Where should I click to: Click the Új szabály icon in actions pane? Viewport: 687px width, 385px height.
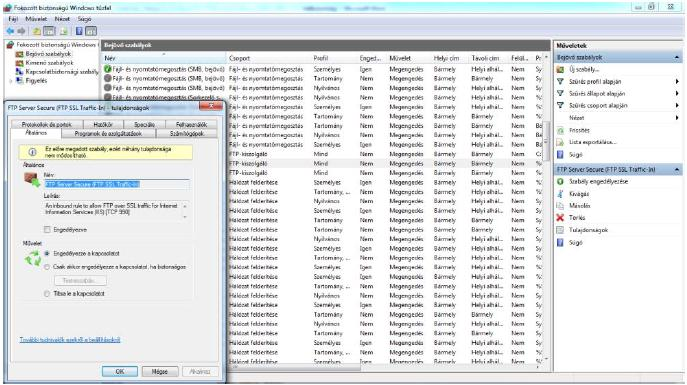tap(560, 70)
